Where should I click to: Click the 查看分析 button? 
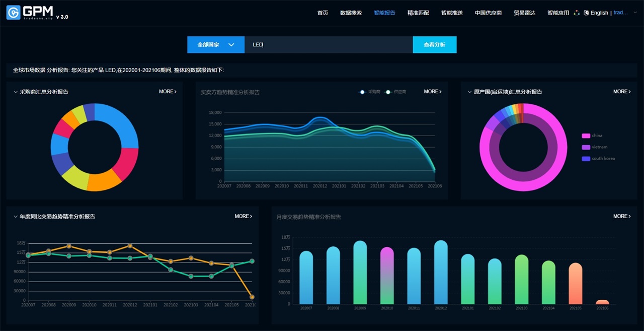[x=434, y=45]
